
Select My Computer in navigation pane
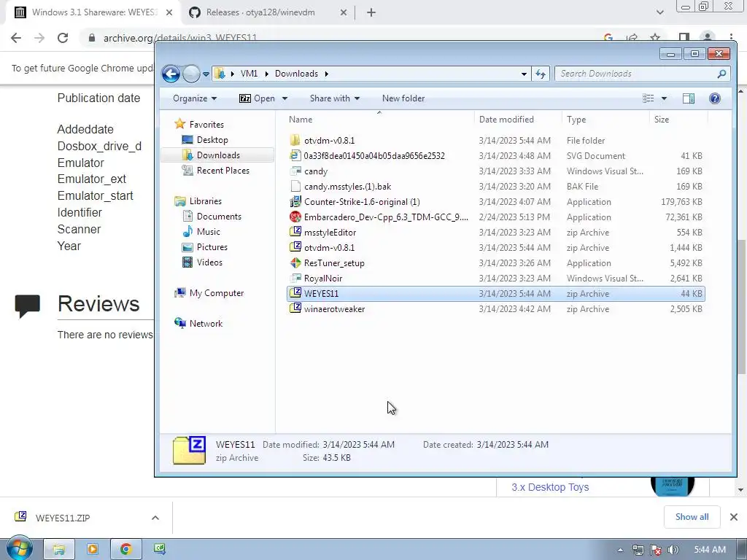[216, 293]
